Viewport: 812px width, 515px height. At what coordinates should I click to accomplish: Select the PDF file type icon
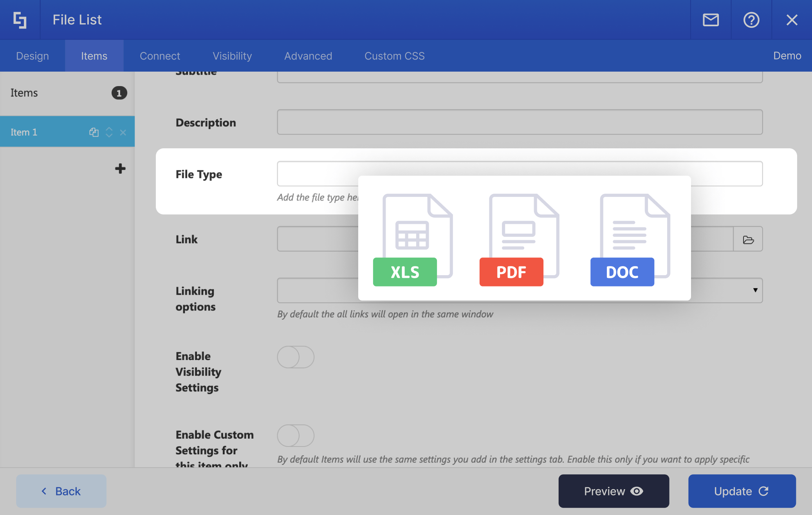point(519,240)
